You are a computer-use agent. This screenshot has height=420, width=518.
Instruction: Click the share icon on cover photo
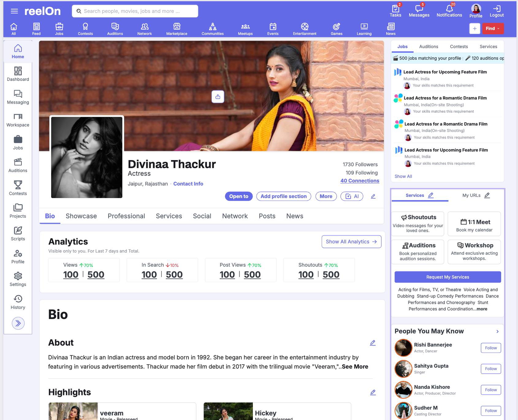coord(218,96)
